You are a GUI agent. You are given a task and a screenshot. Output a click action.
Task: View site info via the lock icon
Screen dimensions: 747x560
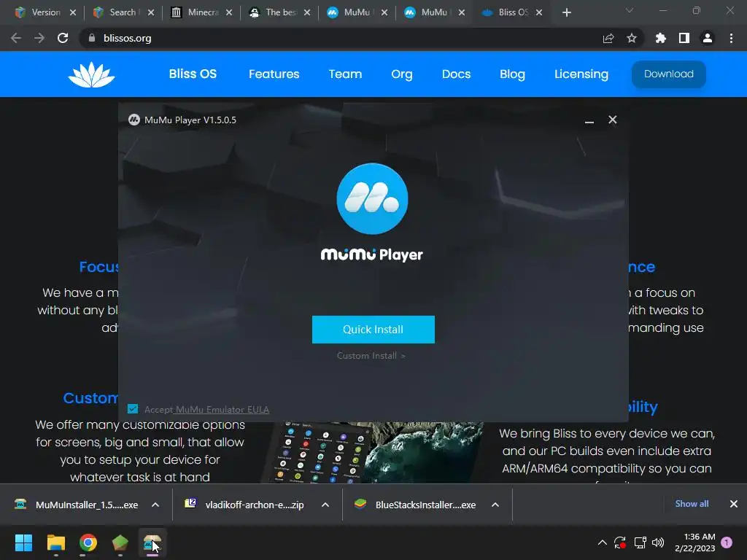(92, 38)
